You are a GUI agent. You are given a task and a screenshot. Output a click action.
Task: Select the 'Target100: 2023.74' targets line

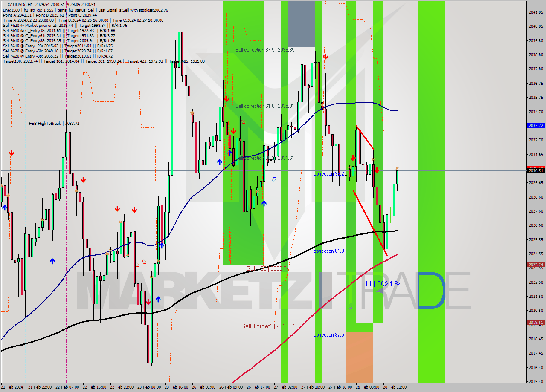(104, 61)
